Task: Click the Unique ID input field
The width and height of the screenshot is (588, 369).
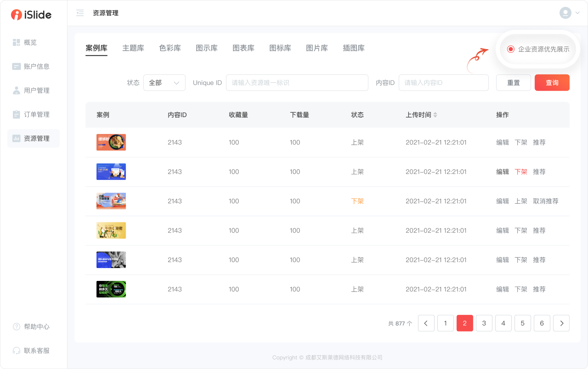Action: (x=297, y=83)
